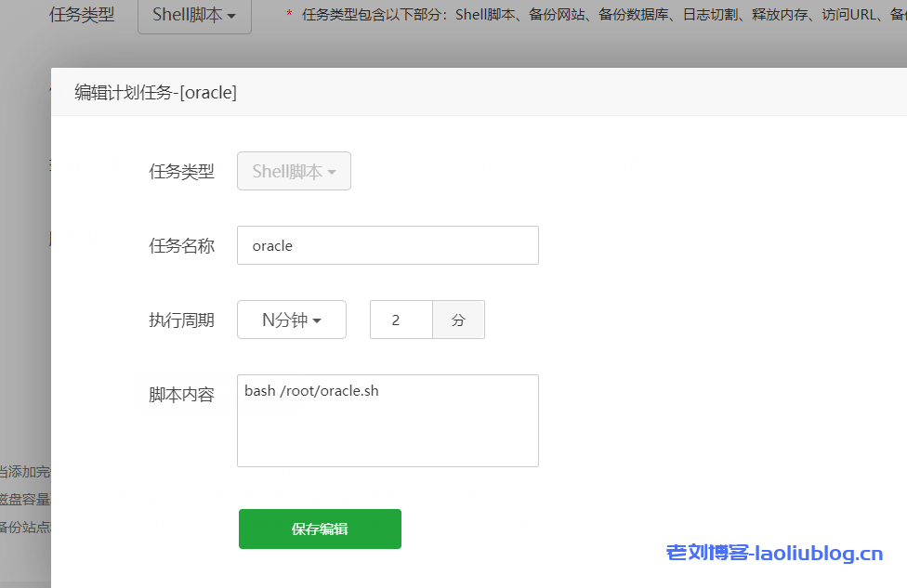Click the 任务名称 label

181,245
